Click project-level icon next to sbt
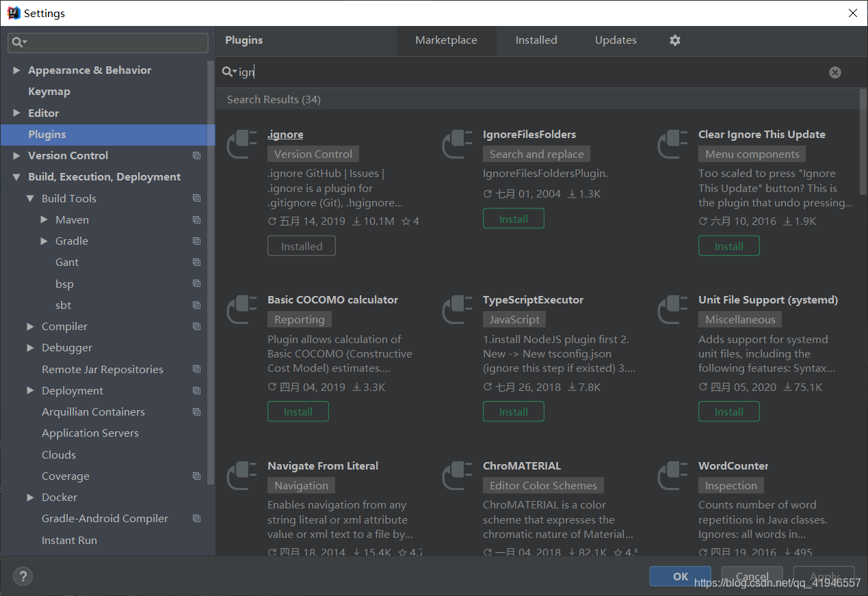This screenshot has width=868, height=596. pos(197,306)
